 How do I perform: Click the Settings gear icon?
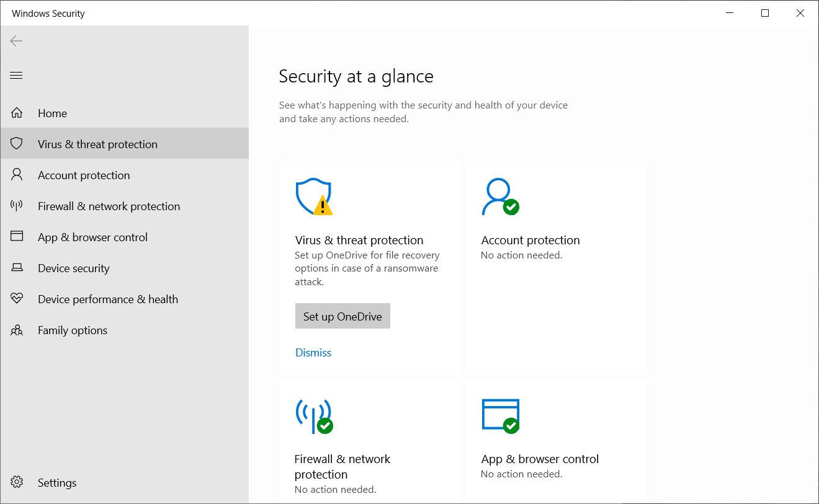pyautogui.click(x=17, y=482)
